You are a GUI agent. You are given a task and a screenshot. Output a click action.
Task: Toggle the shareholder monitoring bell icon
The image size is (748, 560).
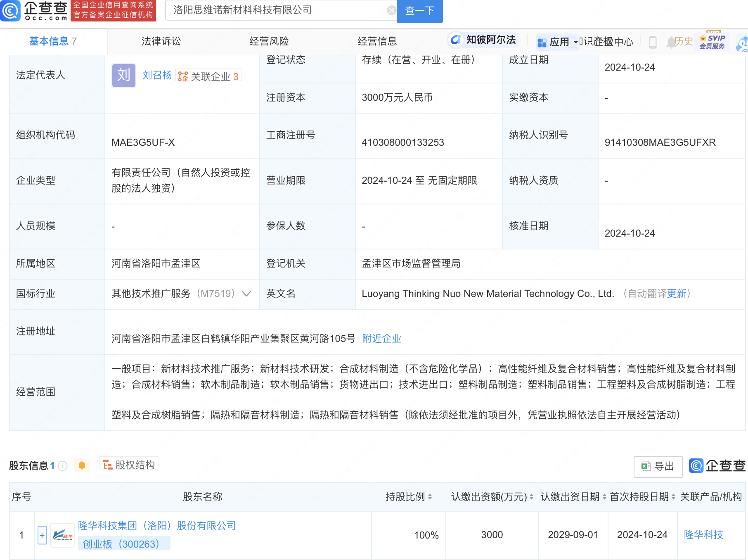pos(82,465)
